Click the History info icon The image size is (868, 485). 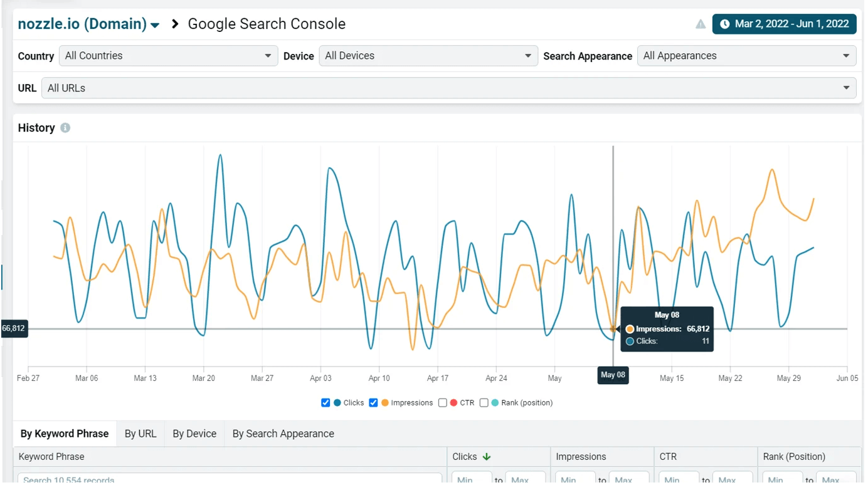65,128
